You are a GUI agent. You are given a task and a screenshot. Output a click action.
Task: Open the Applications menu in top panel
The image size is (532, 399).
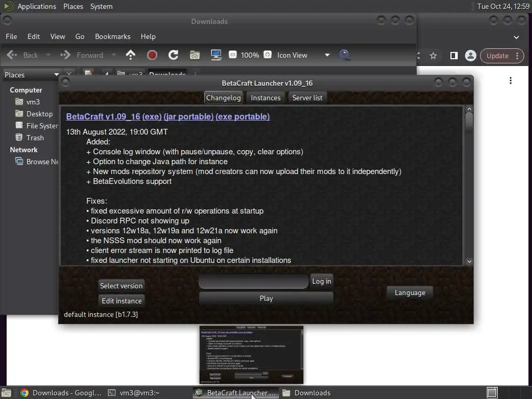pos(37,6)
